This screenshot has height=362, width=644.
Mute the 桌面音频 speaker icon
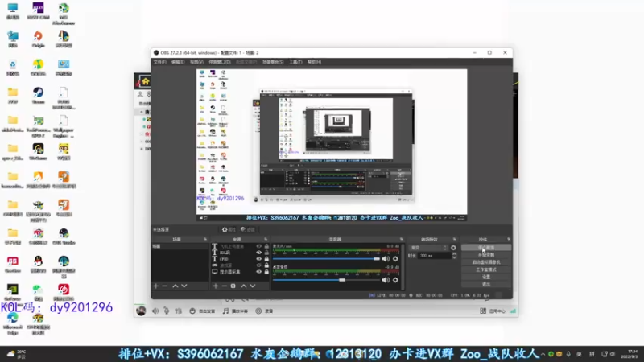coord(386,280)
